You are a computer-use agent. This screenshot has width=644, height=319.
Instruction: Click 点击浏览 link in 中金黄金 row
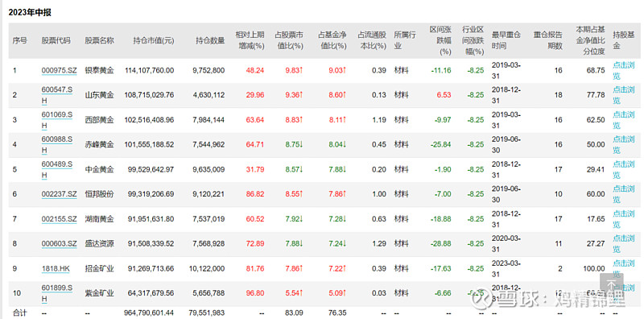pyautogui.click(x=623, y=169)
